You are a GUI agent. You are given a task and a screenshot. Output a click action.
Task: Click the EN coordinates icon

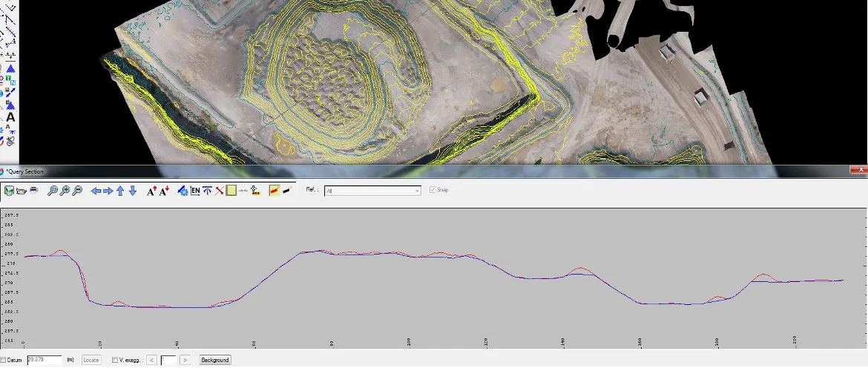[195, 191]
